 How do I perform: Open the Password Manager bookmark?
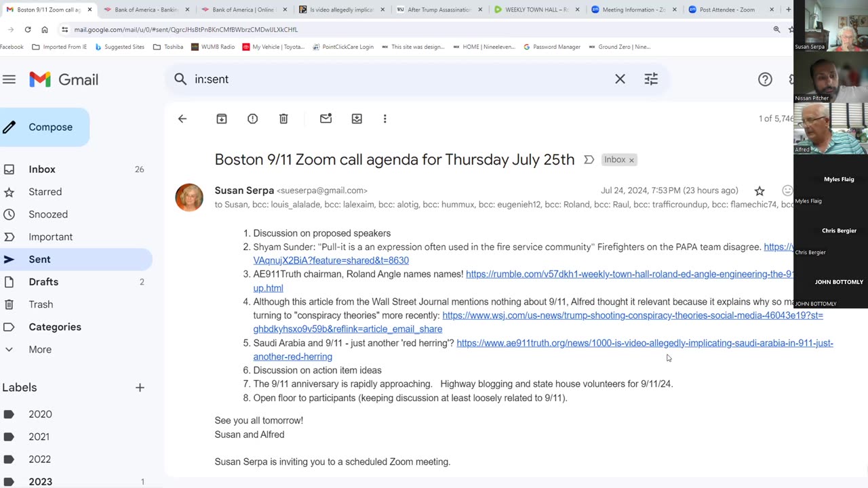[552, 47]
